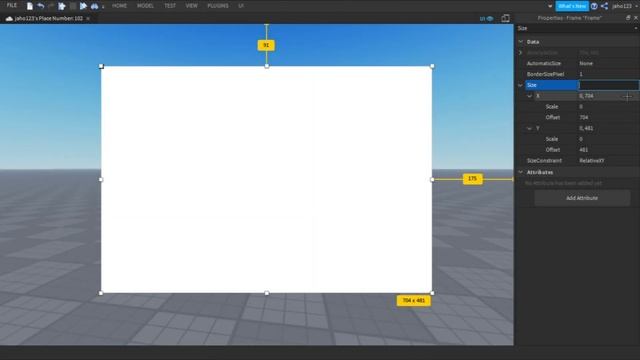This screenshot has height=360, width=640.
Task: Click the SizeConstraint property label
Action: tap(544, 160)
